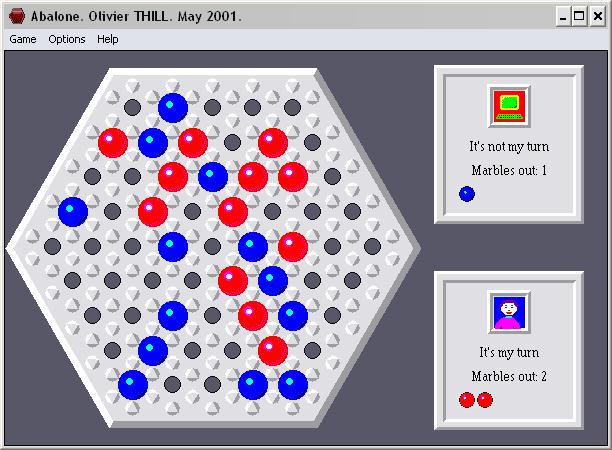
Task: Click the "It's my turn" text
Action: tap(509, 352)
